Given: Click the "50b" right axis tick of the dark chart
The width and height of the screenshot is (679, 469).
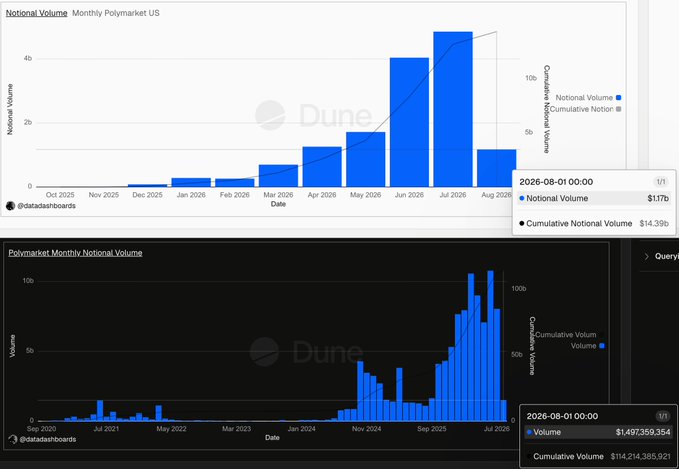Looking at the screenshot, I should [517, 354].
